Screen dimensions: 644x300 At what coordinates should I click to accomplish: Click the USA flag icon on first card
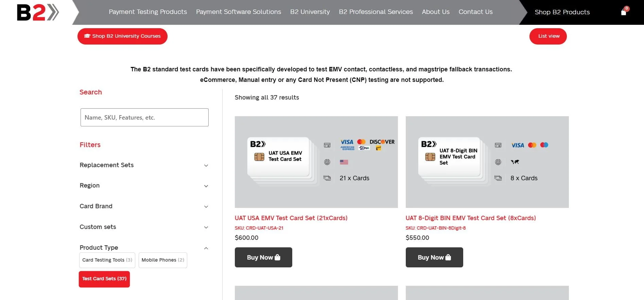(x=344, y=162)
